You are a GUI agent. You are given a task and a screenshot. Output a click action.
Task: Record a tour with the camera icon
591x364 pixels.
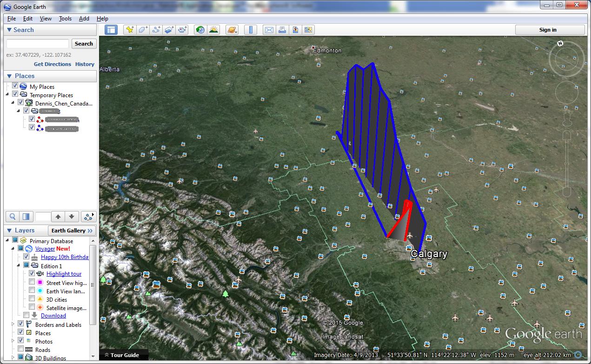point(182,30)
